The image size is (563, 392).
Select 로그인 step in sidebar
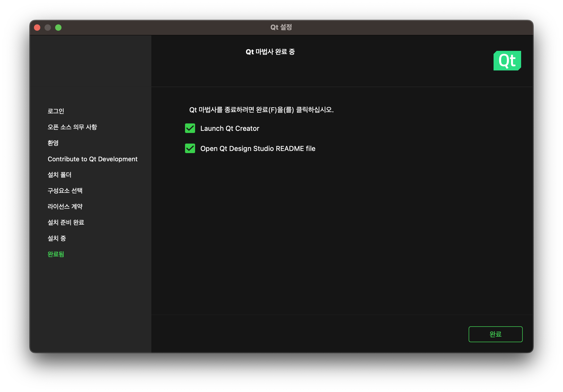[x=56, y=111]
